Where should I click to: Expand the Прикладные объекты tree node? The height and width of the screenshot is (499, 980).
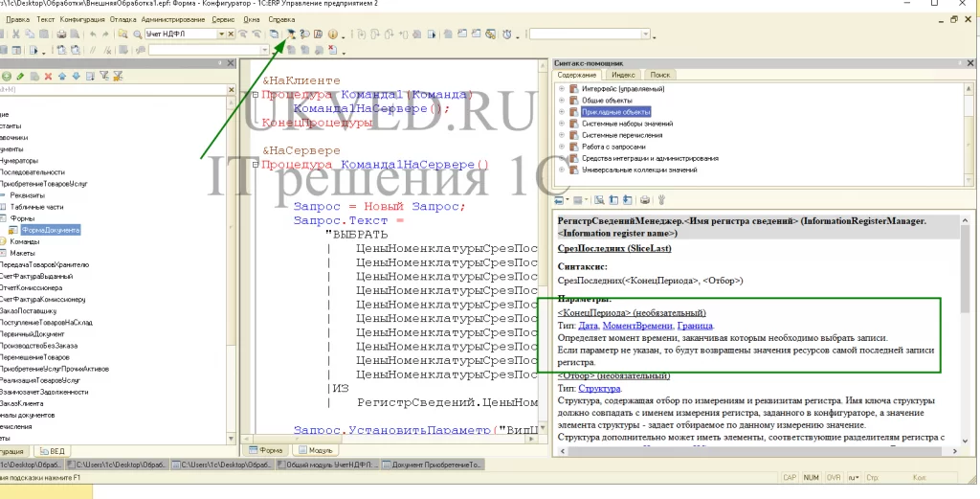(560, 111)
